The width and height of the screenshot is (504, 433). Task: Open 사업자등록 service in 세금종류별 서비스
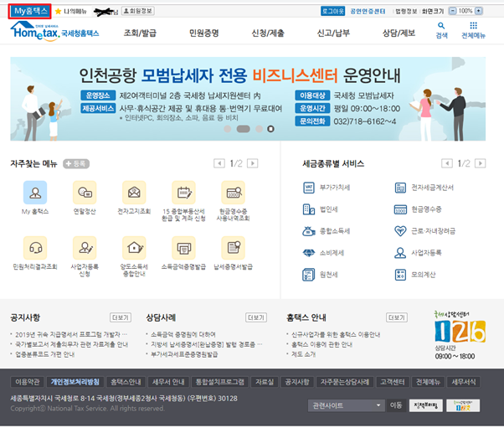click(418, 253)
